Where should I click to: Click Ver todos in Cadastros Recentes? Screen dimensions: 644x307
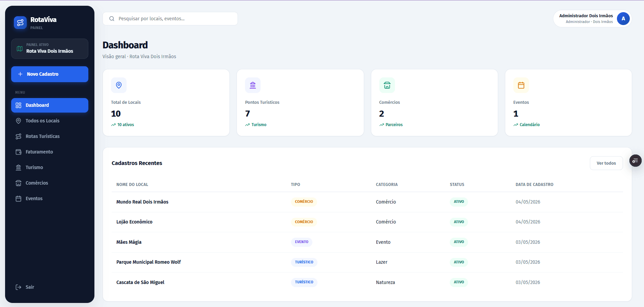click(x=606, y=163)
